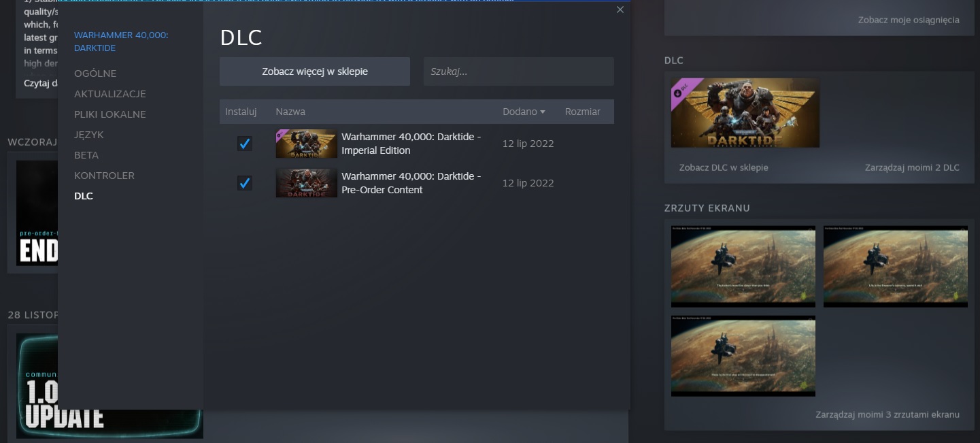This screenshot has width=980, height=443.
Task: Open the PLIKI LOKALNE settings tab
Action: (110, 114)
